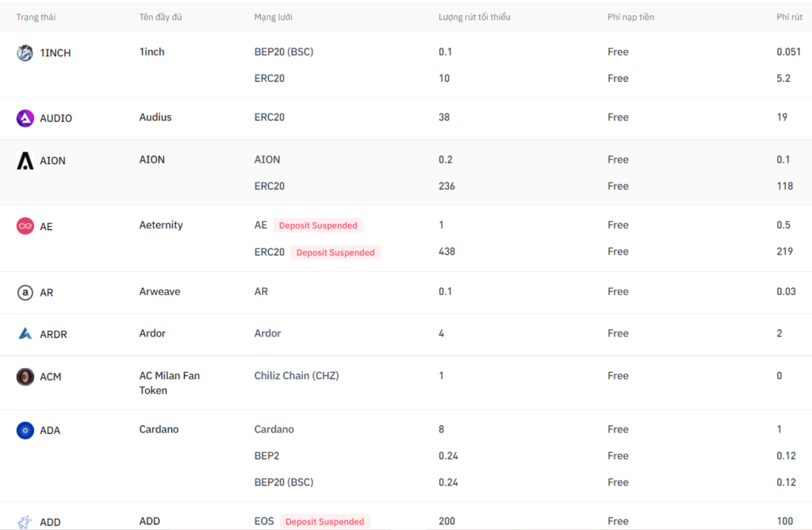This screenshot has width=812, height=530.
Task: Click the pink AE infinity icon
Action: [25, 226]
